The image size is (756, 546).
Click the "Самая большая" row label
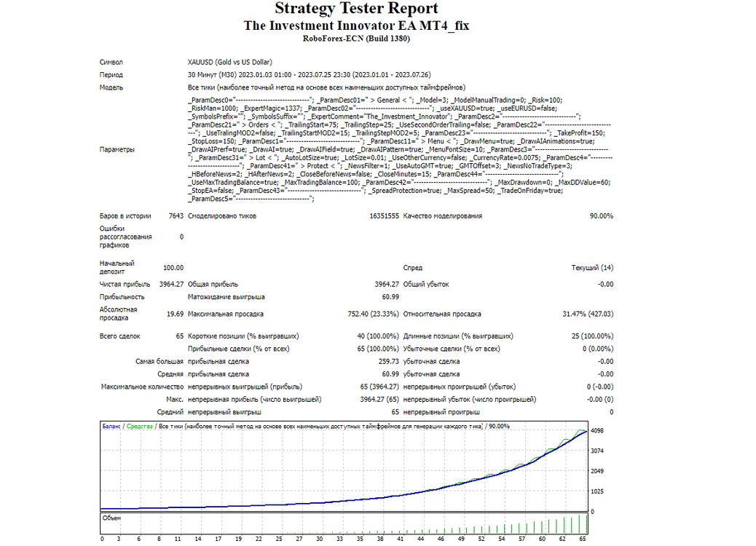point(160,361)
